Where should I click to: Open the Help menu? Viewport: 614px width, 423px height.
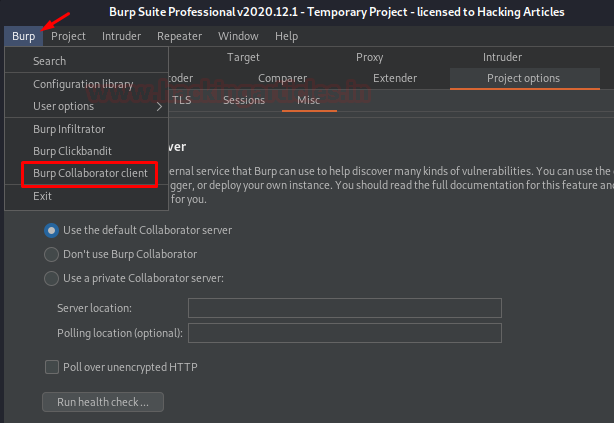[286, 36]
